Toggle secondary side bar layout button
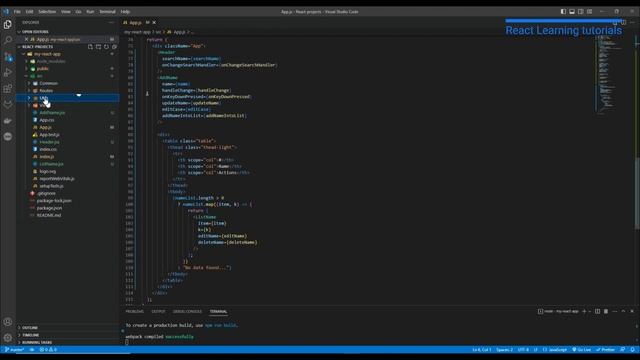 click(x=580, y=12)
